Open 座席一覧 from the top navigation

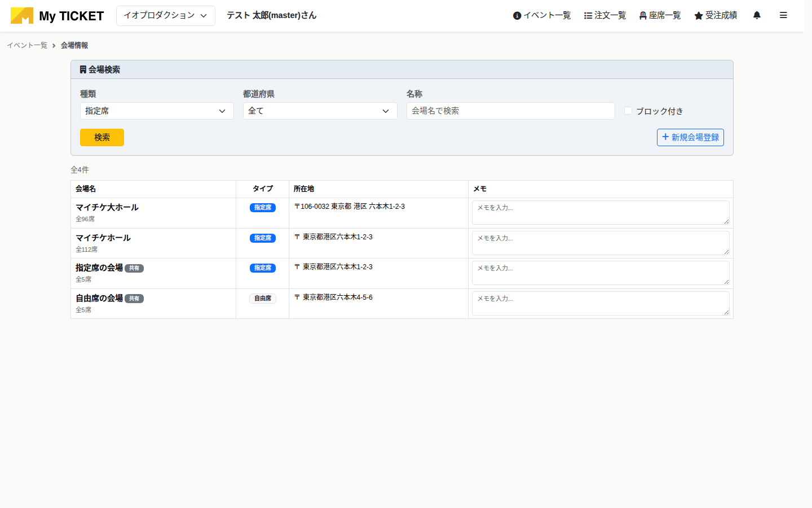(x=660, y=15)
